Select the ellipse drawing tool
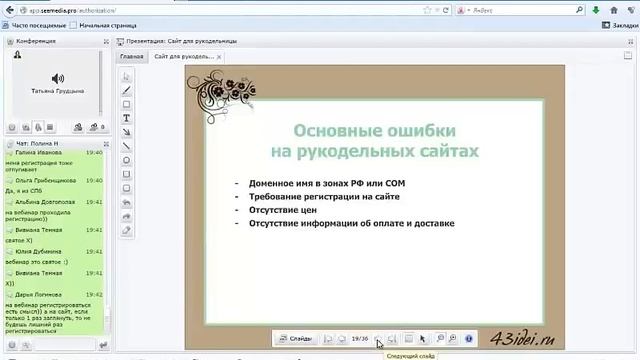The image size is (640, 360). click(127, 160)
